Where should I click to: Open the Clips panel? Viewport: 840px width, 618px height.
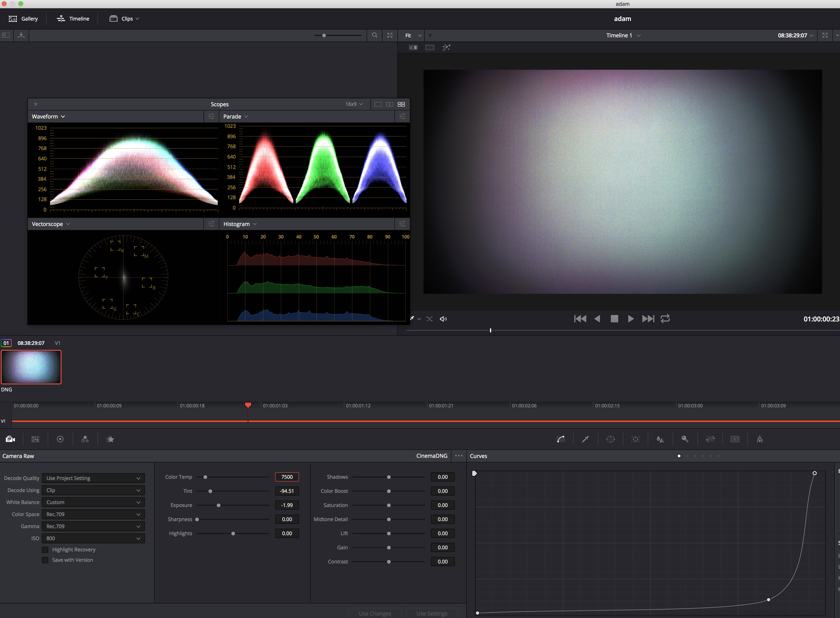(124, 19)
